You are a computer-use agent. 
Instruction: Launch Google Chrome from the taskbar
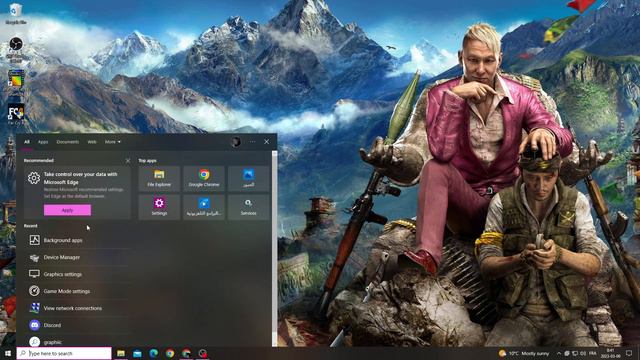tap(170, 353)
